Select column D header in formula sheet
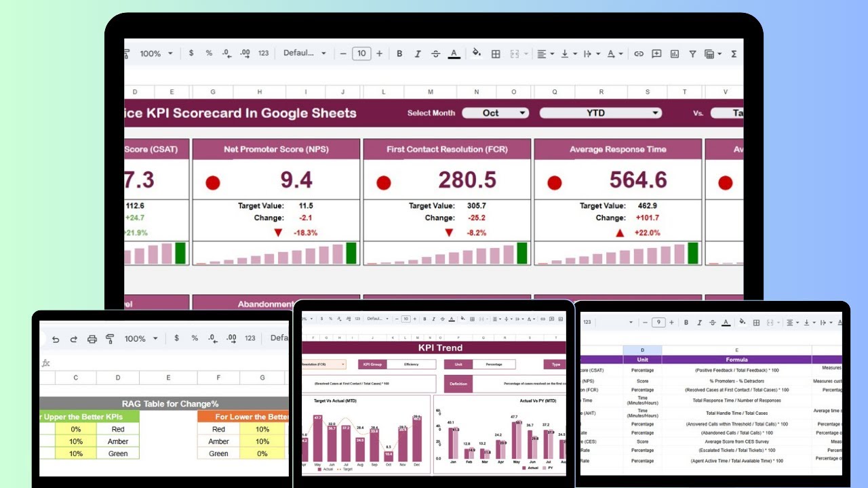The image size is (868, 488). [x=642, y=350]
